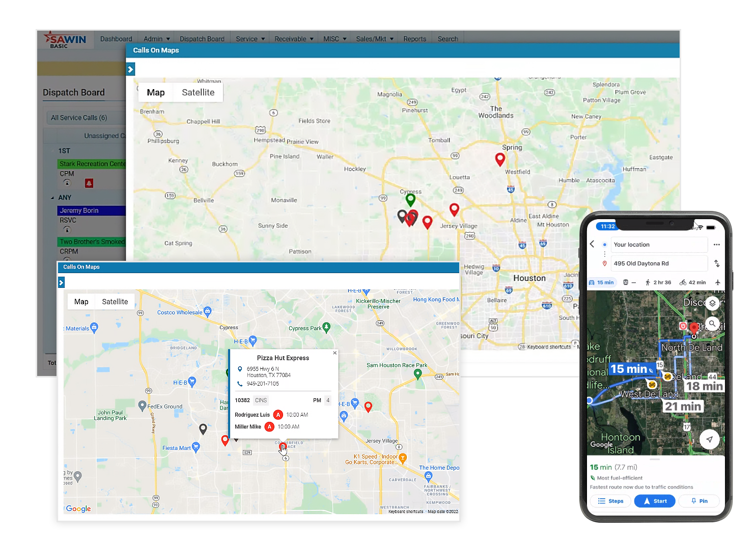Click the Fiesta Mart marker
Screen dimensions: 756x537
click(x=196, y=447)
